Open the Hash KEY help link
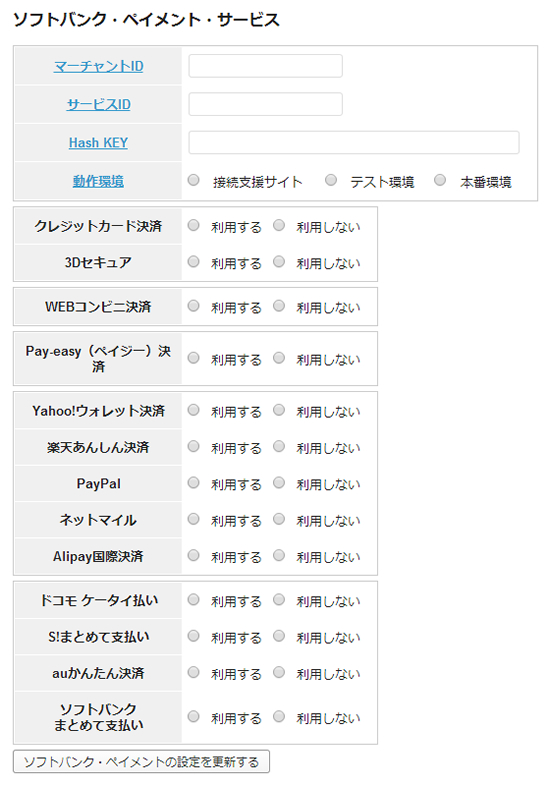 [x=98, y=143]
